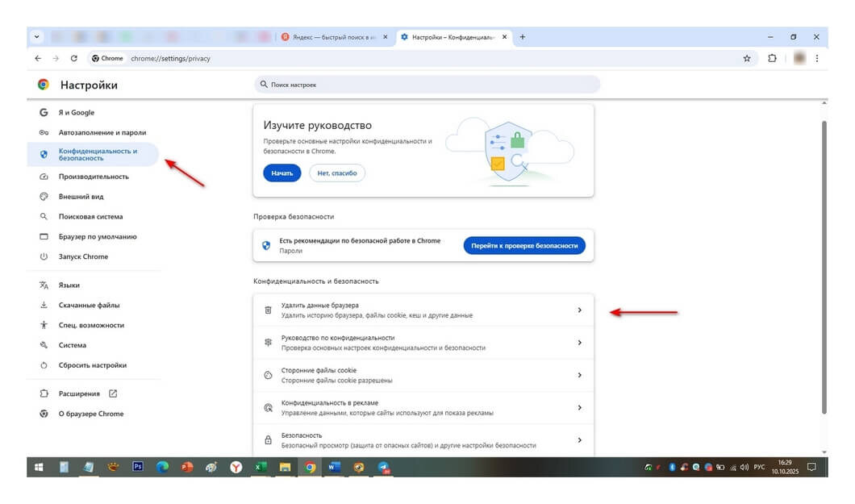Viewport: 855px width, 504px height.
Task: Click the Chrome icon for О браузере Chrome
Action: (x=44, y=414)
